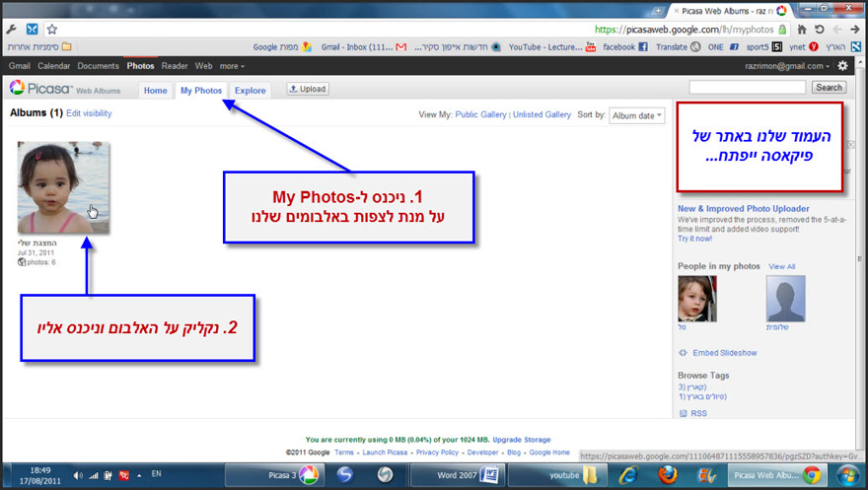Click the Embed Slideshow icon

pyautogui.click(x=684, y=353)
